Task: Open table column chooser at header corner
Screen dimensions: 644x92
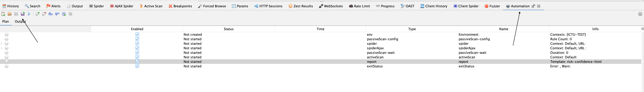Action: [642, 29]
